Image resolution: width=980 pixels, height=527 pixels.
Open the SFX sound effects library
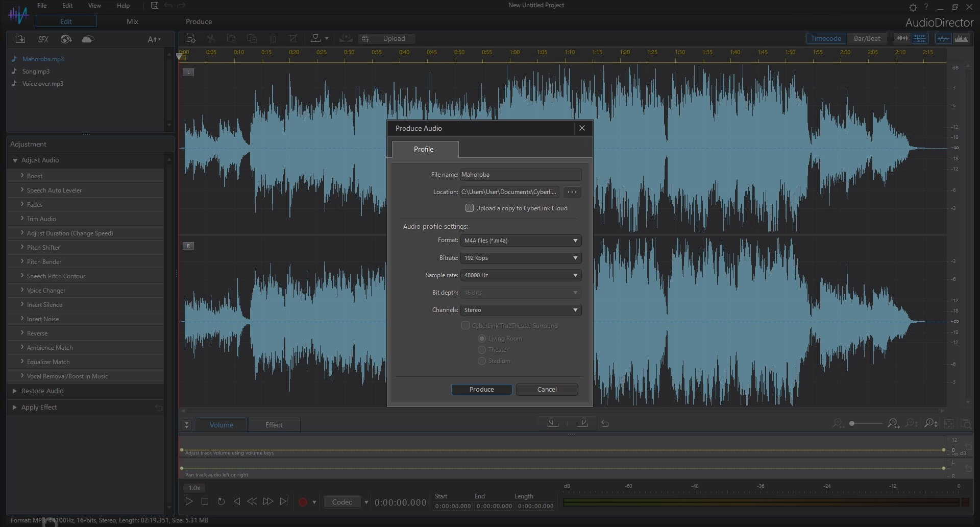pyautogui.click(x=43, y=39)
